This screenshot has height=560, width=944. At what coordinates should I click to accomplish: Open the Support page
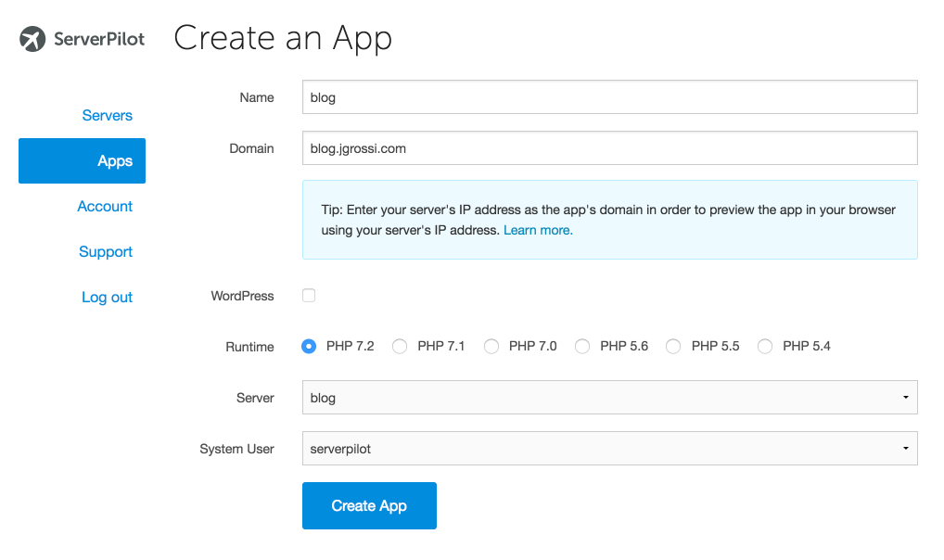coord(106,251)
